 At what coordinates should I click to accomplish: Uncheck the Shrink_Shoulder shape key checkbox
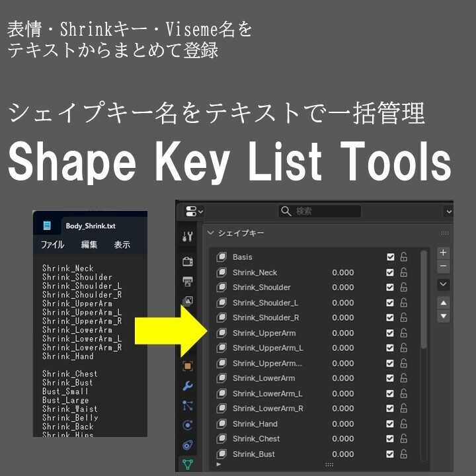(x=390, y=287)
